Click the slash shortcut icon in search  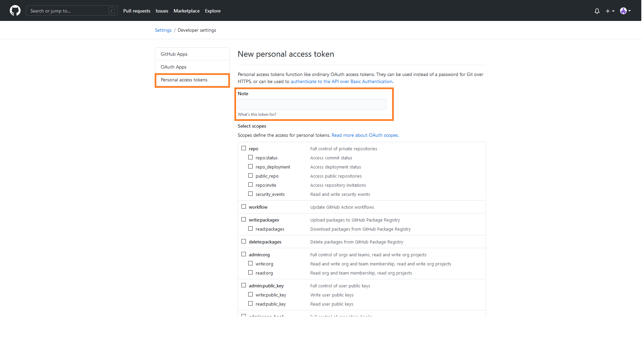click(111, 11)
